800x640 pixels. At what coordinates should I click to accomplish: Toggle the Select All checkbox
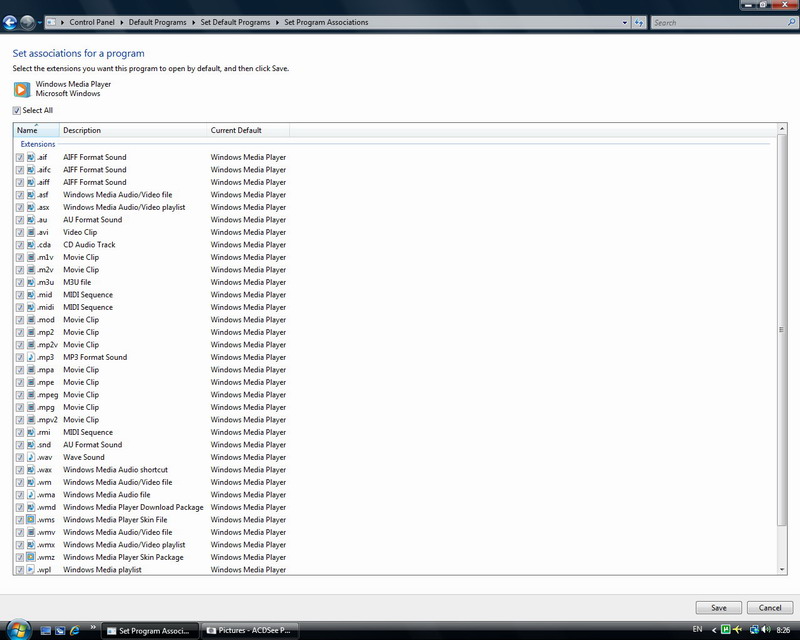[x=17, y=110]
